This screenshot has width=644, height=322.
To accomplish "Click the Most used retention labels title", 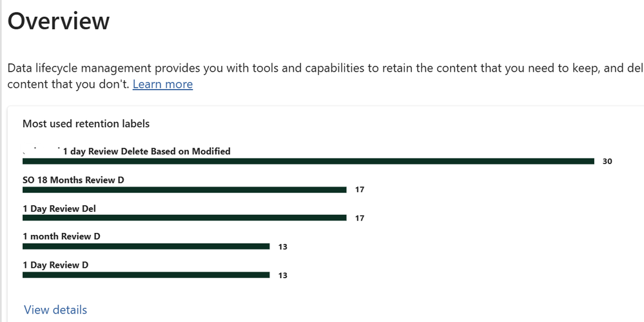I will [x=86, y=124].
